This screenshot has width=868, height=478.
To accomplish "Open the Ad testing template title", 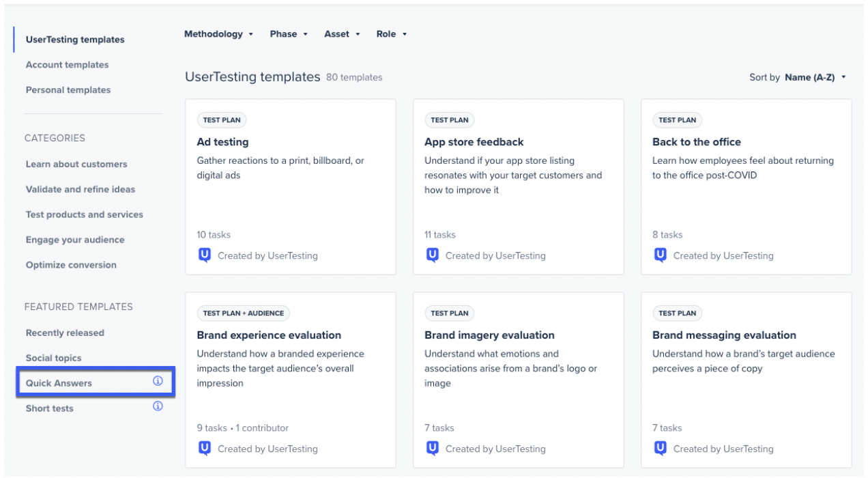I will (x=222, y=142).
